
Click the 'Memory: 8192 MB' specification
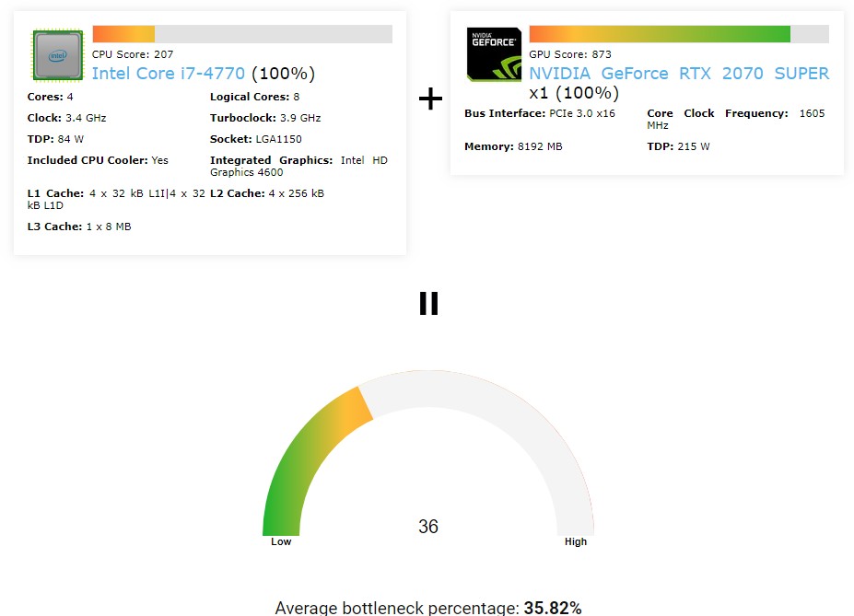pyautogui.click(x=513, y=147)
